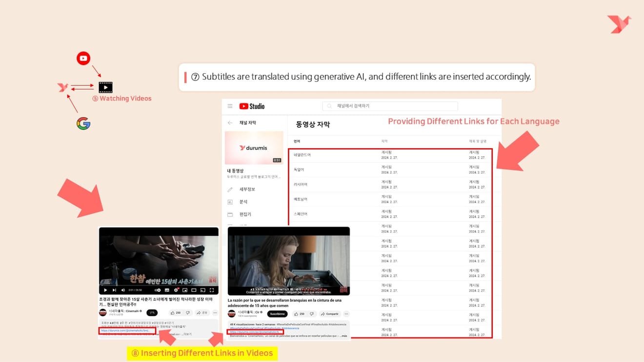The width and height of the screenshot is (644, 362).
Task: Click the chart icon beside 분석
Action: (x=230, y=202)
